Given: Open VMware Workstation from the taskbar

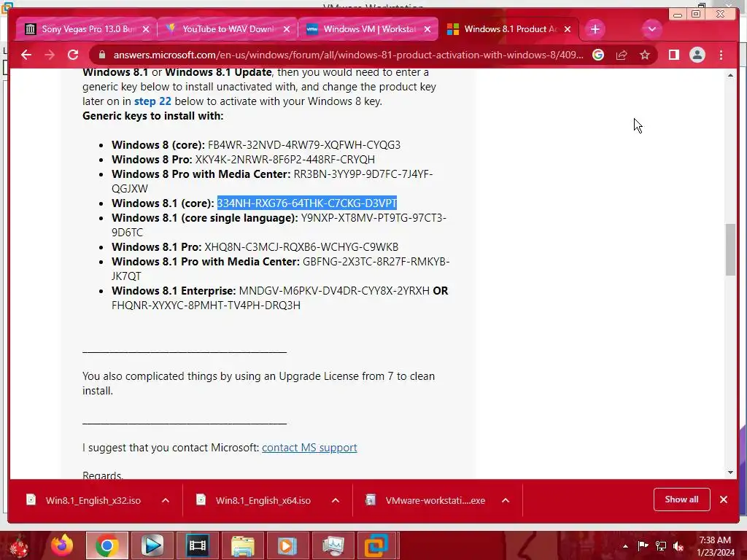Looking at the screenshot, I should [377, 545].
